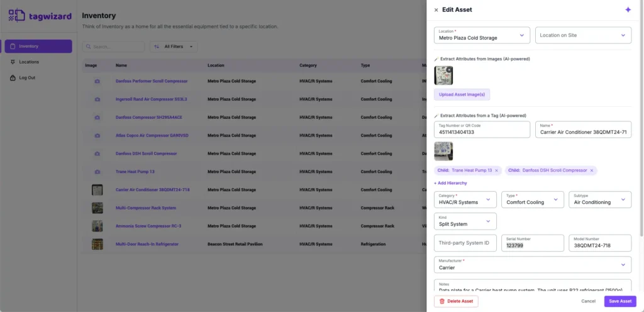Click the tagwizard logo

tap(40, 16)
